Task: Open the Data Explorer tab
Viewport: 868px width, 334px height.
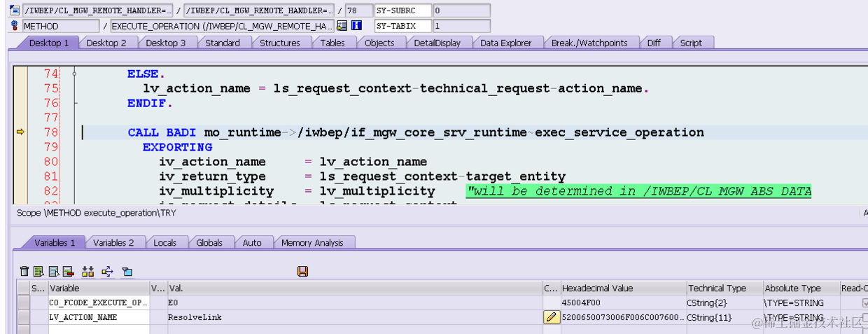Action: click(506, 43)
